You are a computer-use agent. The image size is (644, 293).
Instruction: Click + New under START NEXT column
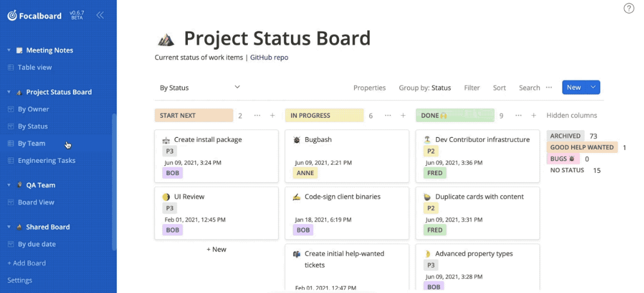click(x=216, y=249)
